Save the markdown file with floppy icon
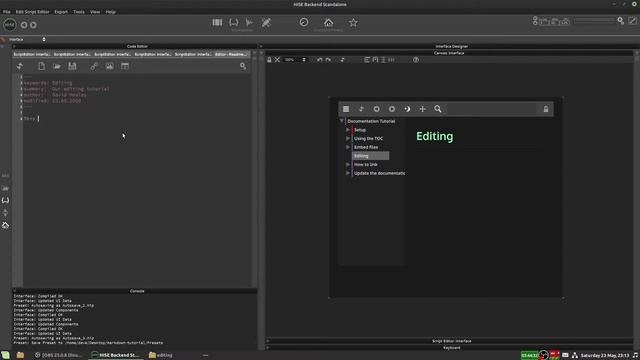 point(72,66)
